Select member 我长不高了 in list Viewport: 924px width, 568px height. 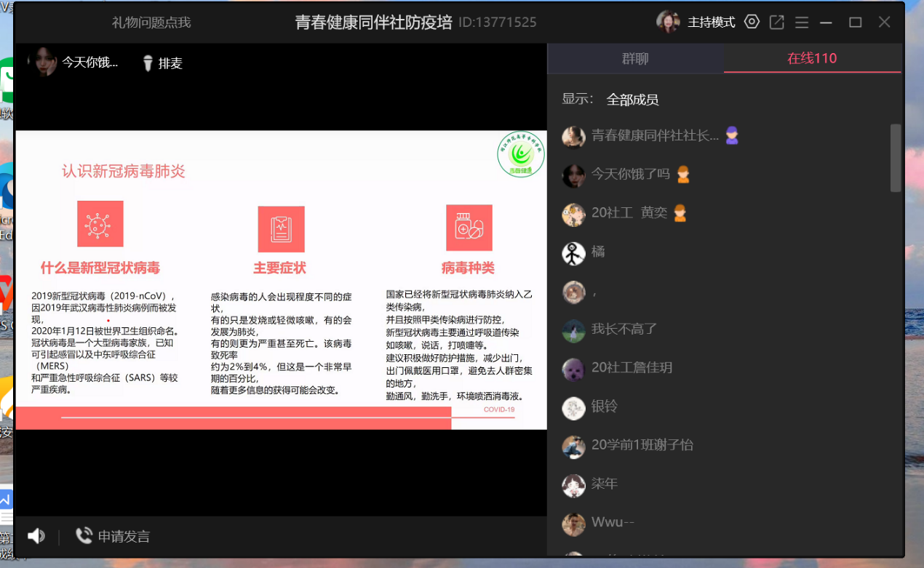tap(624, 329)
